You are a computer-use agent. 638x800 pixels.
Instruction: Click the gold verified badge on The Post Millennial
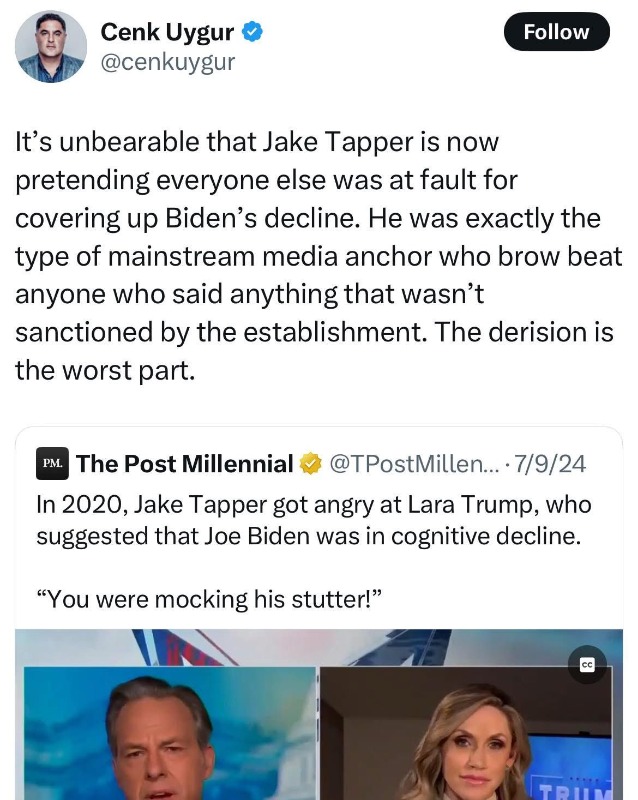311,463
